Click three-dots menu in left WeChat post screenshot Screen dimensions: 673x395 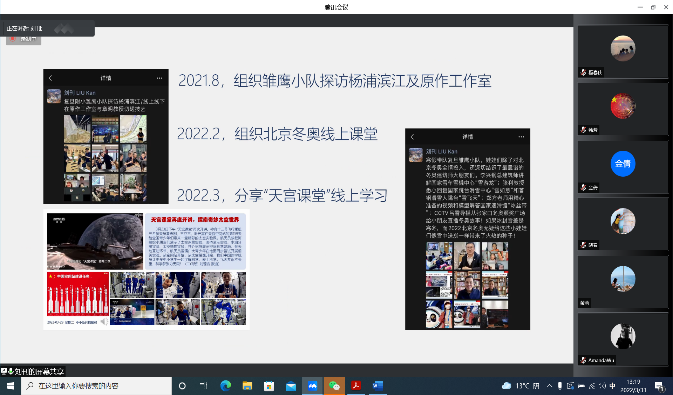160,78
